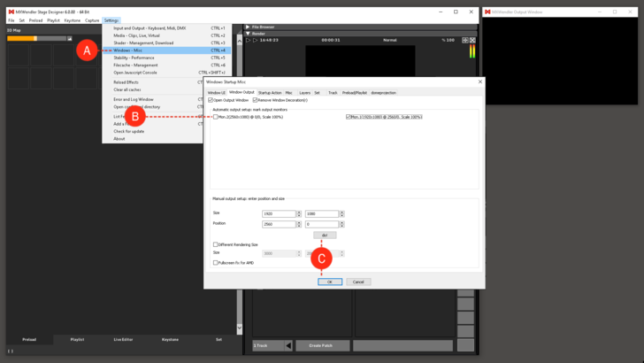
Task: Toggle the Open Output Window checkbox
Action: (x=211, y=100)
